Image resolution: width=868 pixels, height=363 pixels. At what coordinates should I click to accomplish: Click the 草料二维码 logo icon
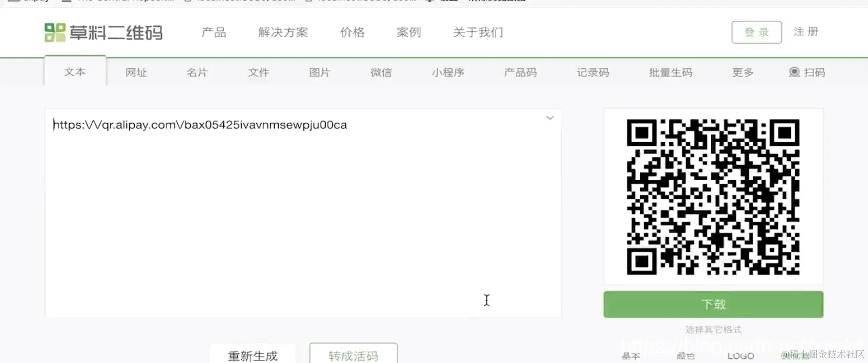click(x=55, y=33)
